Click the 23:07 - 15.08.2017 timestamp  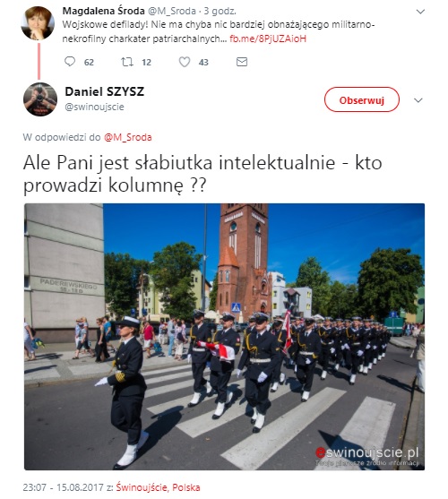point(64,487)
